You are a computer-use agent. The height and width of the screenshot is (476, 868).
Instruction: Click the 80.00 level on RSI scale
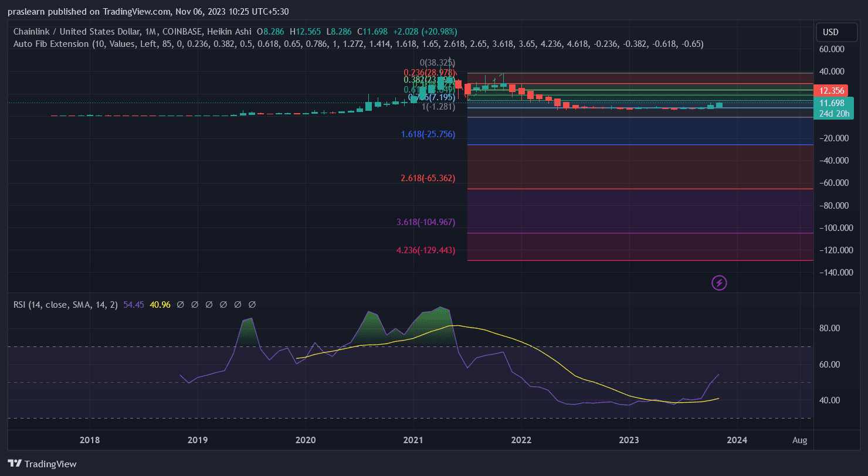tap(834, 328)
